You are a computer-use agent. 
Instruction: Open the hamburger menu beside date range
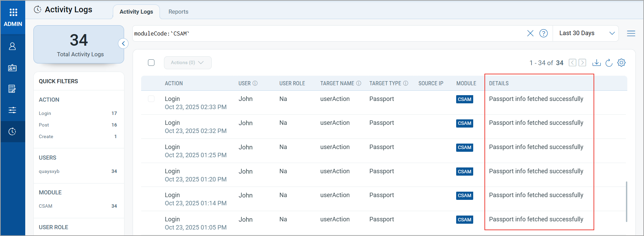click(631, 33)
